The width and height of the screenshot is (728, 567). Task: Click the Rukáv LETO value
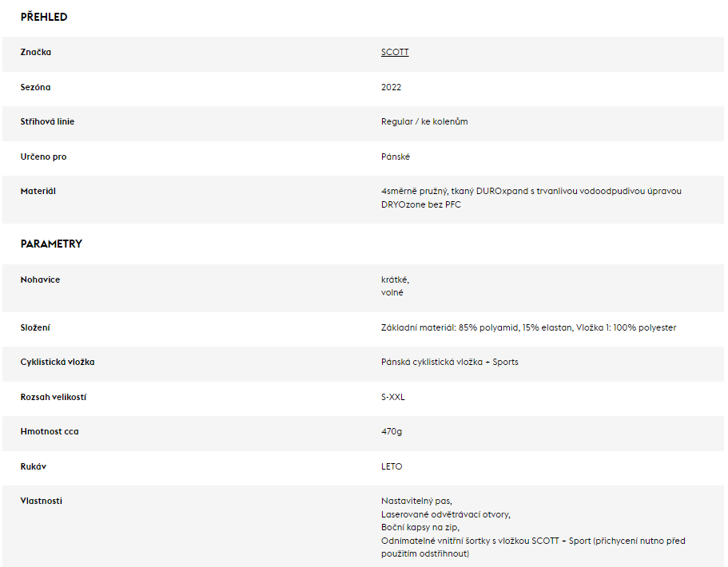tap(392, 467)
